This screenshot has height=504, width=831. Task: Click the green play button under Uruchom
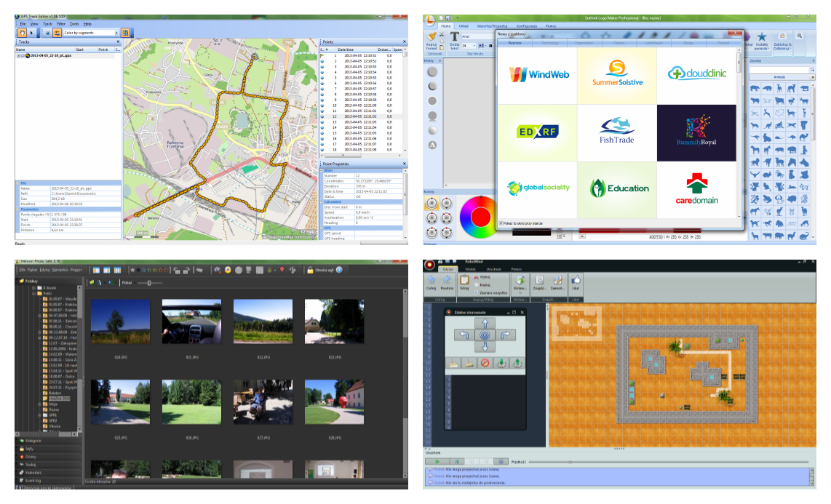click(437, 462)
